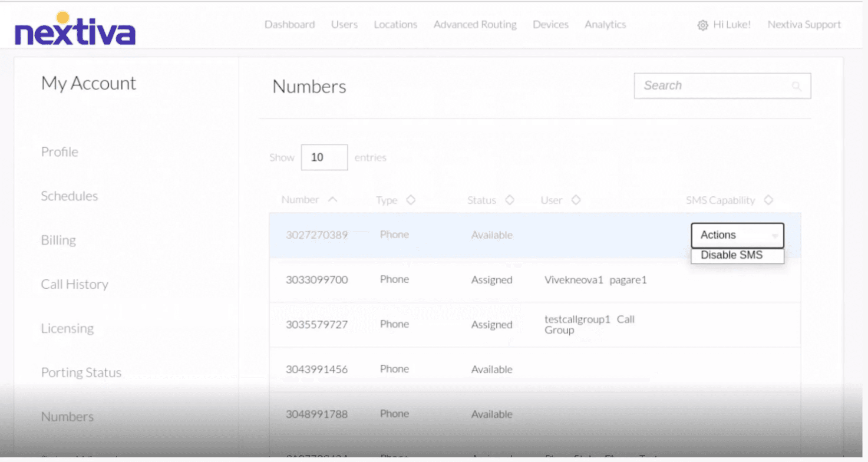
Task: Open the Actions dropdown for number 3027270389
Action: [x=737, y=235]
